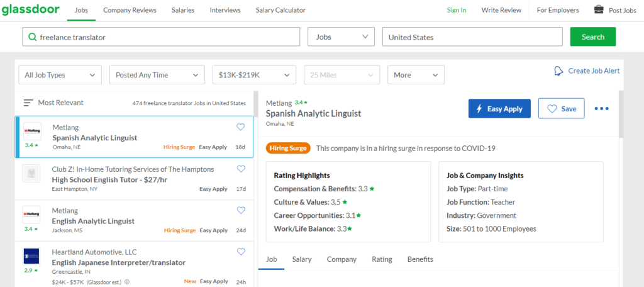Open the English Analytic Linguist listing title
The height and width of the screenshot is (287, 644).
(93, 221)
